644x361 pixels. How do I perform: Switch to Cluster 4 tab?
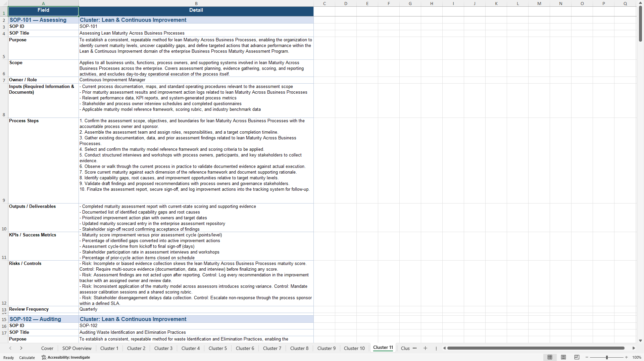pyautogui.click(x=191, y=348)
